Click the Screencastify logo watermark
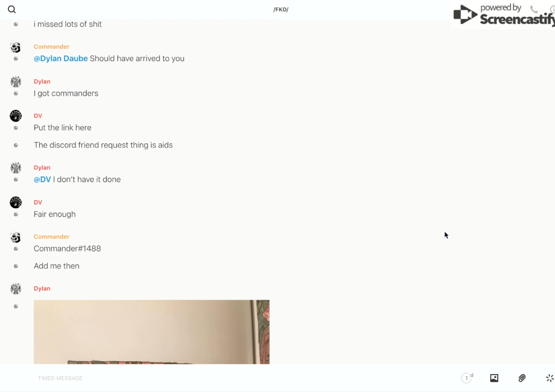This screenshot has width=555, height=392. (x=503, y=15)
